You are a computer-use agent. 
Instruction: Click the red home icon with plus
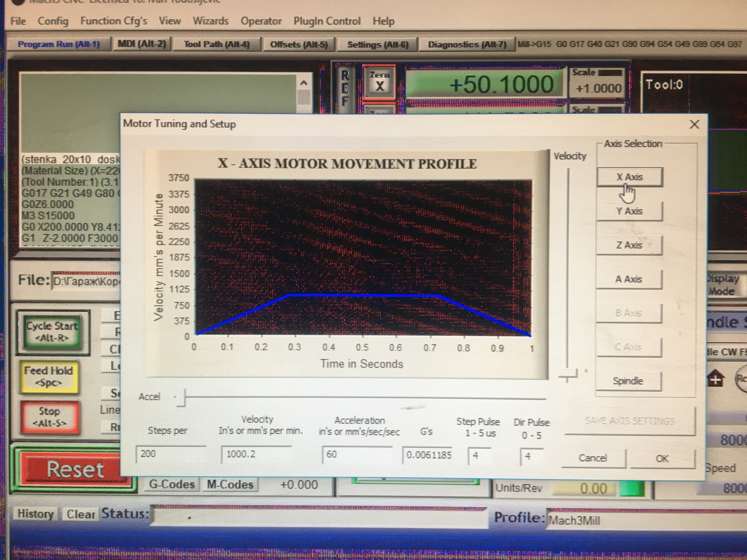716,379
